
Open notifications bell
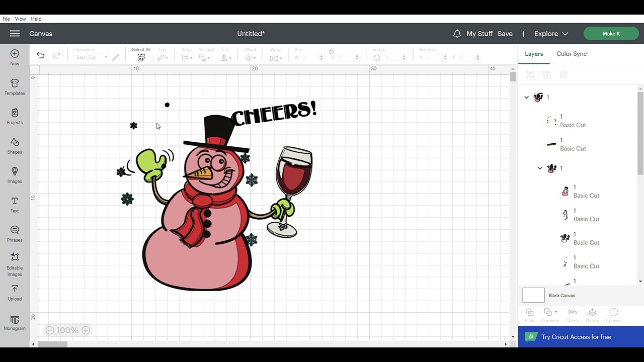[457, 34]
